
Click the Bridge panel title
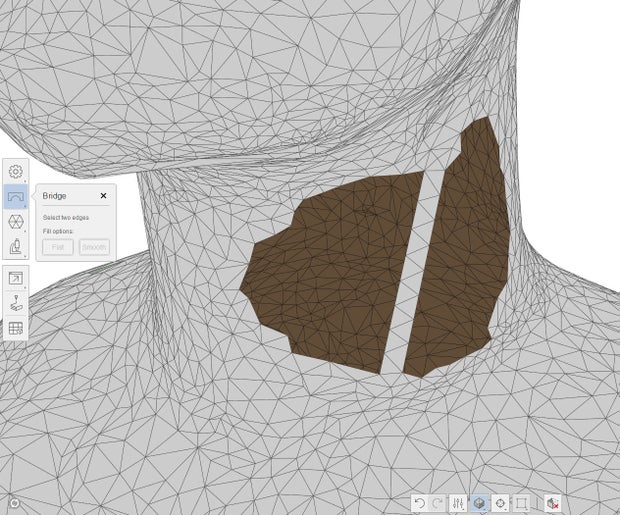point(54,196)
